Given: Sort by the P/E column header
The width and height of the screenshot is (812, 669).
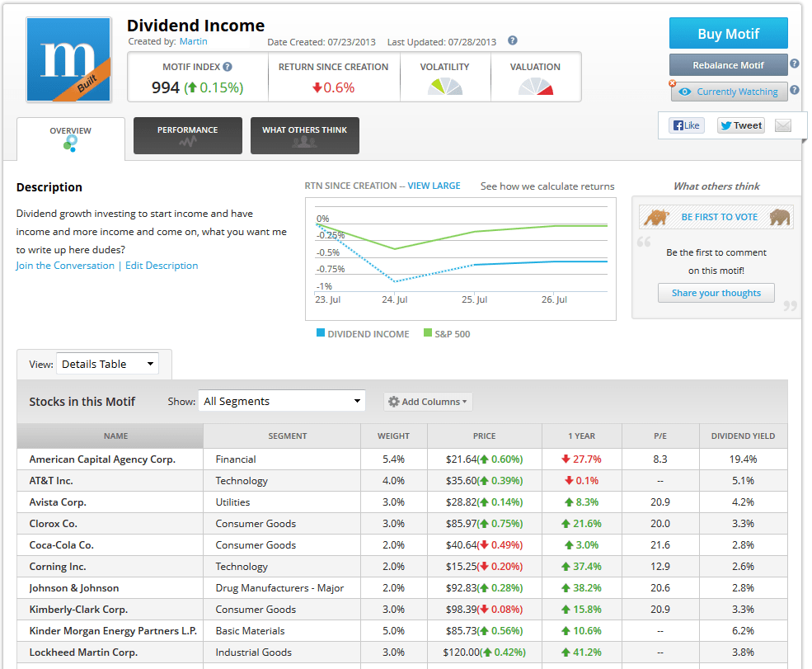Looking at the screenshot, I should [x=660, y=436].
